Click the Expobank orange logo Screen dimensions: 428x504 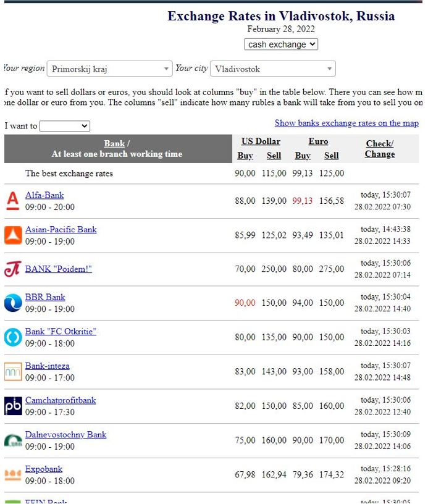pos(13,475)
